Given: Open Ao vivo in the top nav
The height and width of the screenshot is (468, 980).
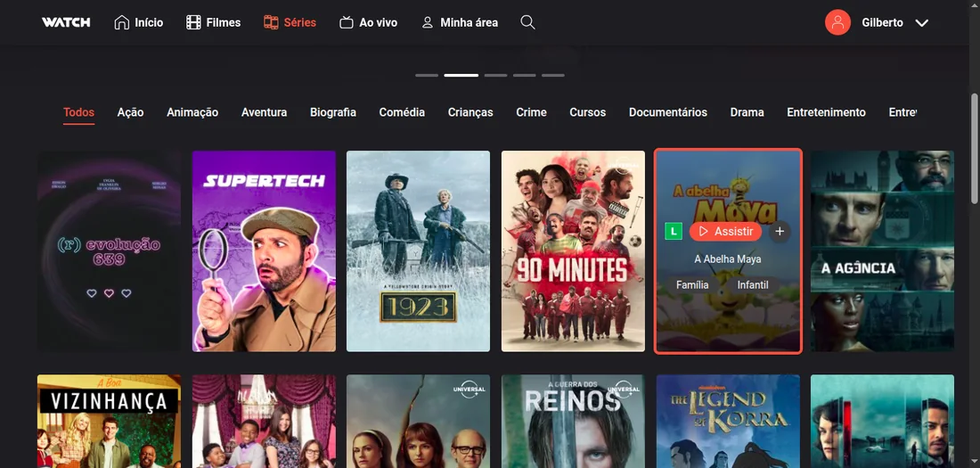Looking at the screenshot, I should [x=378, y=22].
